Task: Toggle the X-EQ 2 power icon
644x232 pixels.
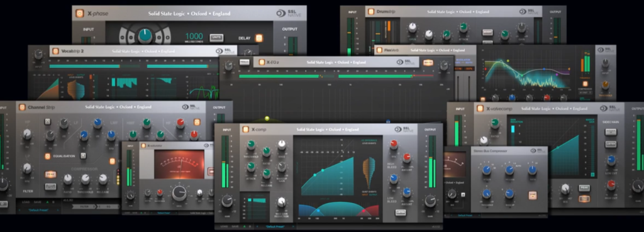Action: pyautogui.click(x=262, y=62)
